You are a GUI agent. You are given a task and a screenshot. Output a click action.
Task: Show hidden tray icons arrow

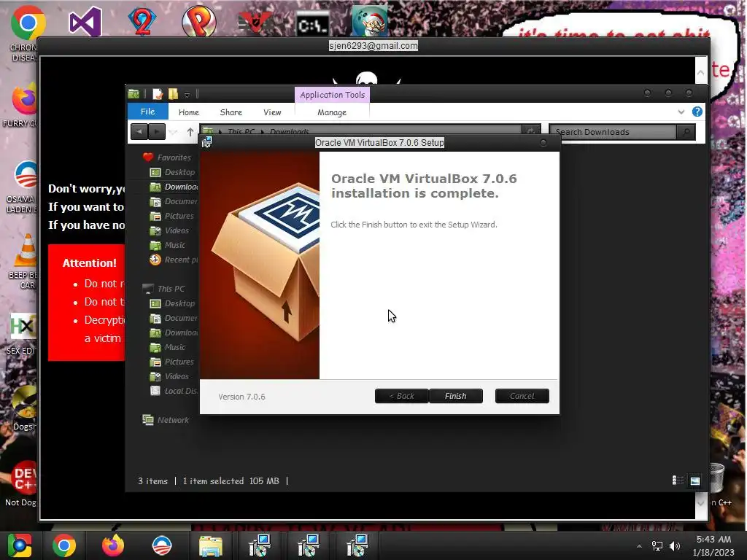[x=639, y=546]
